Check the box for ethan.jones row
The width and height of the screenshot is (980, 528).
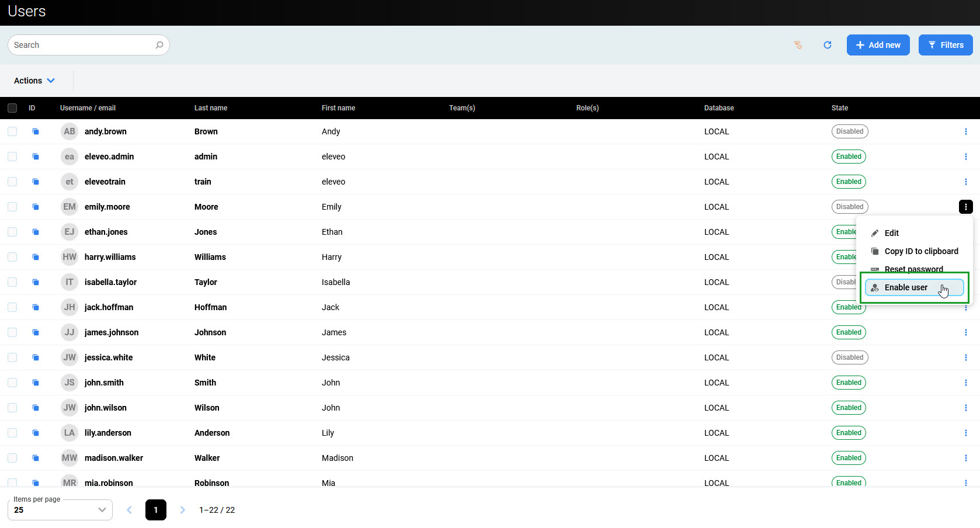(x=12, y=232)
